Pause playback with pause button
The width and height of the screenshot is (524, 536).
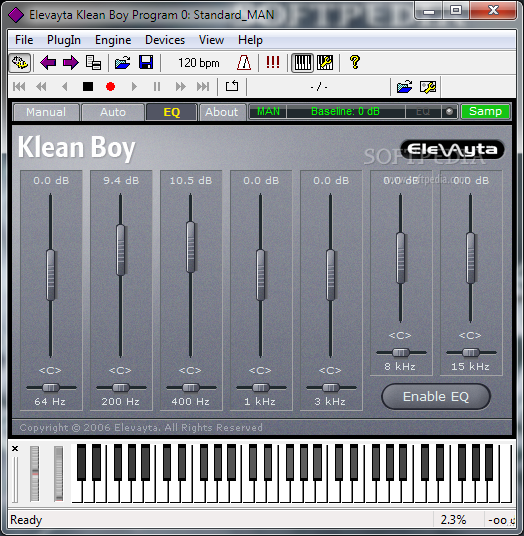pyautogui.click(x=157, y=87)
